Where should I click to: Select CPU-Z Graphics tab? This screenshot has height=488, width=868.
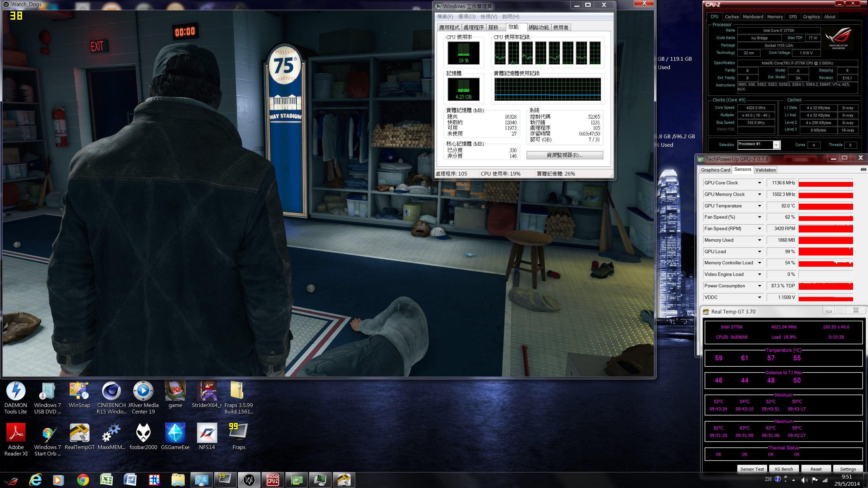pos(811,17)
